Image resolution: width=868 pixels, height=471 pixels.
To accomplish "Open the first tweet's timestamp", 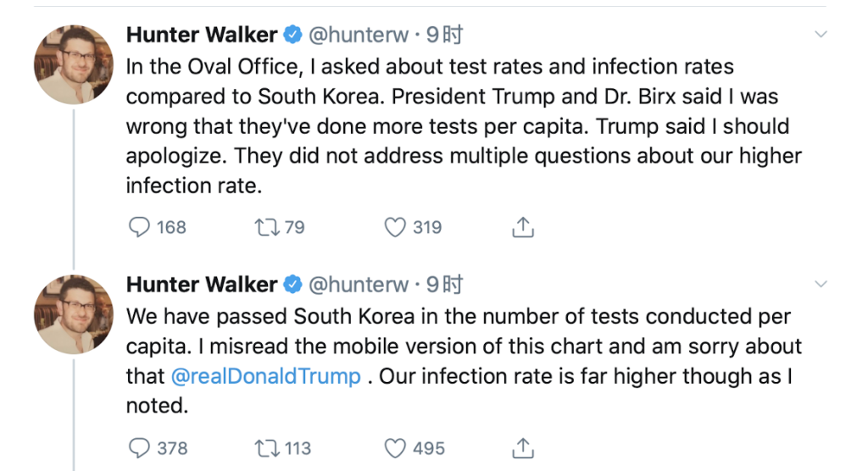I will [x=444, y=35].
